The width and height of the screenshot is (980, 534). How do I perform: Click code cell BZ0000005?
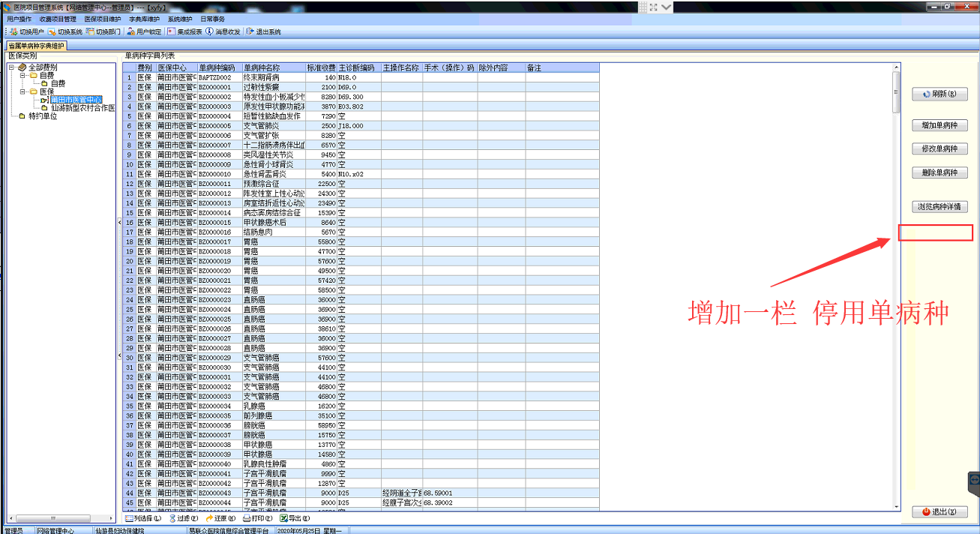point(219,126)
